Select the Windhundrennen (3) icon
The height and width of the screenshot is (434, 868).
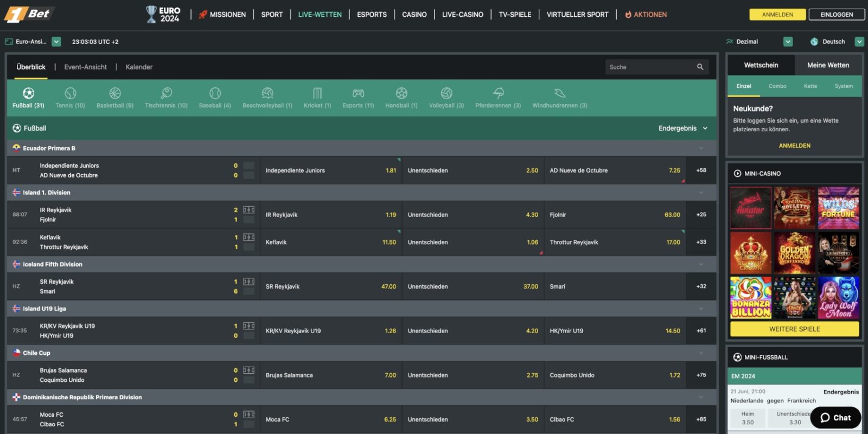click(560, 93)
